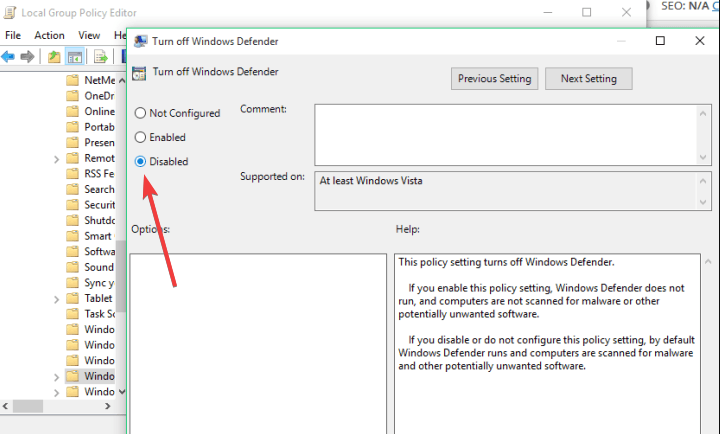The height and width of the screenshot is (434, 720).
Task: Click the Comment box scroll up arrow
Action: coord(703,113)
